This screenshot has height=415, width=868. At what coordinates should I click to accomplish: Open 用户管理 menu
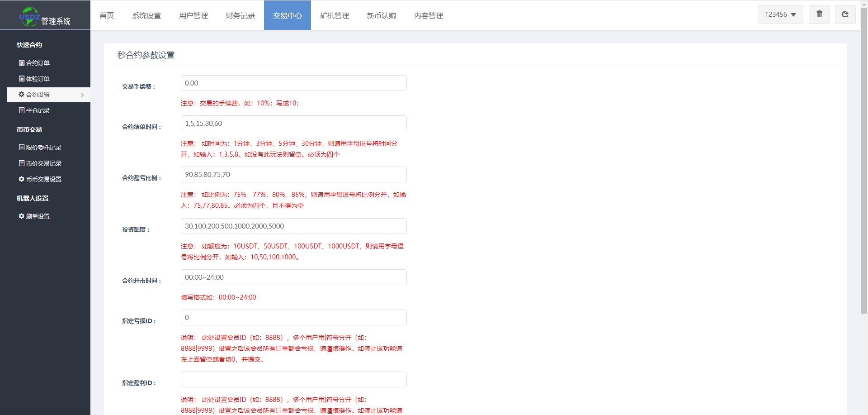coord(193,15)
